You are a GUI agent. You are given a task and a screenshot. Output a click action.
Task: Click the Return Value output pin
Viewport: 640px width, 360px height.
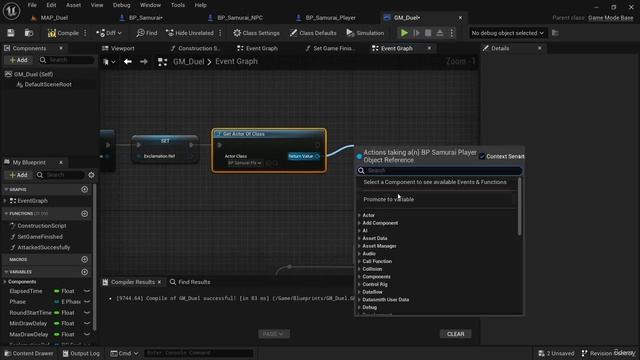coord(318,156)
